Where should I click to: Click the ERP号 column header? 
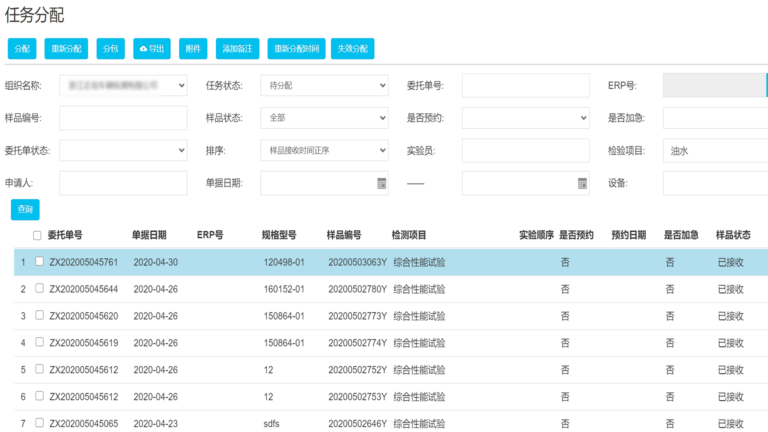tap(210, 236)
